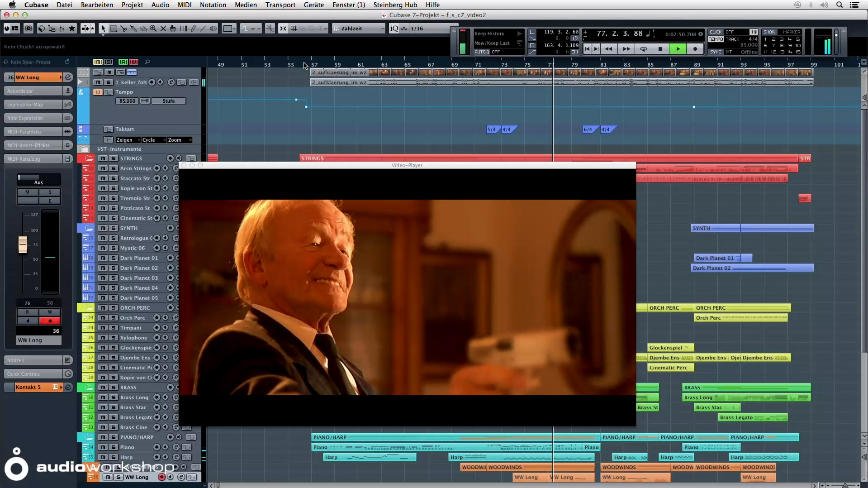This screenshot has width=868, height=488.
Task: Select the Range Selection tool
Action: [x=114, y=29]
